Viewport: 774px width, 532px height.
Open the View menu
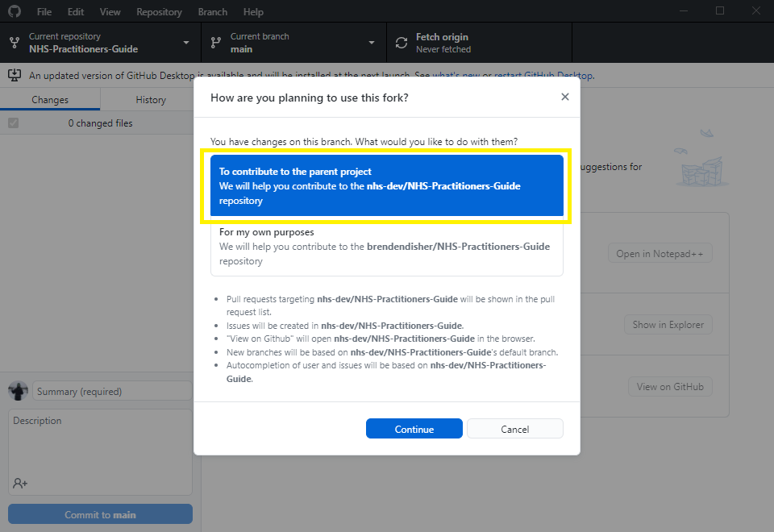[110, 12]
